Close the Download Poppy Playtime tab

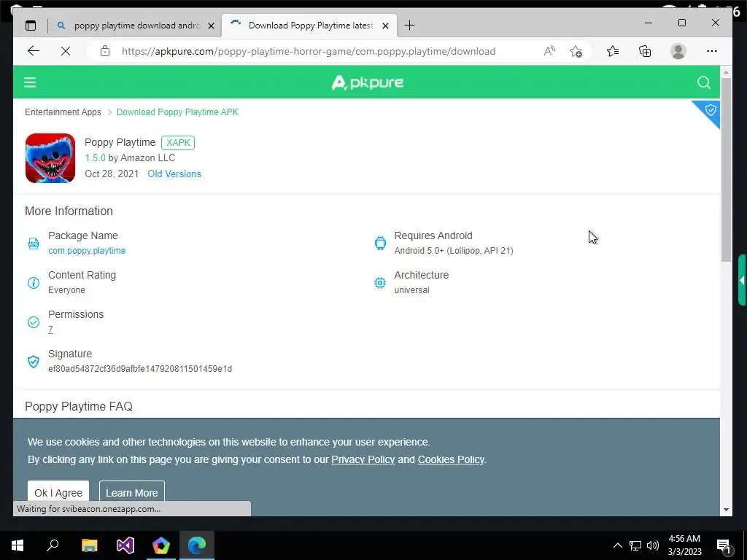[x=386, y=26]
